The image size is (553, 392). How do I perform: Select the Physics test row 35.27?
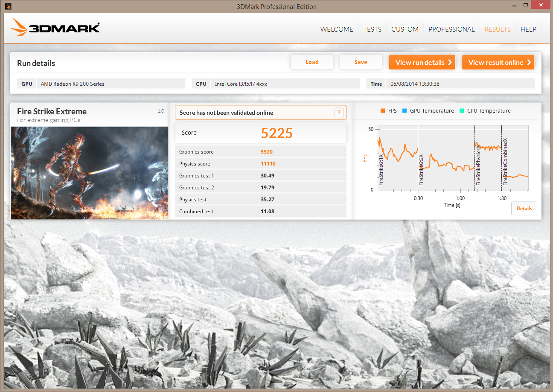pos(261,200)
